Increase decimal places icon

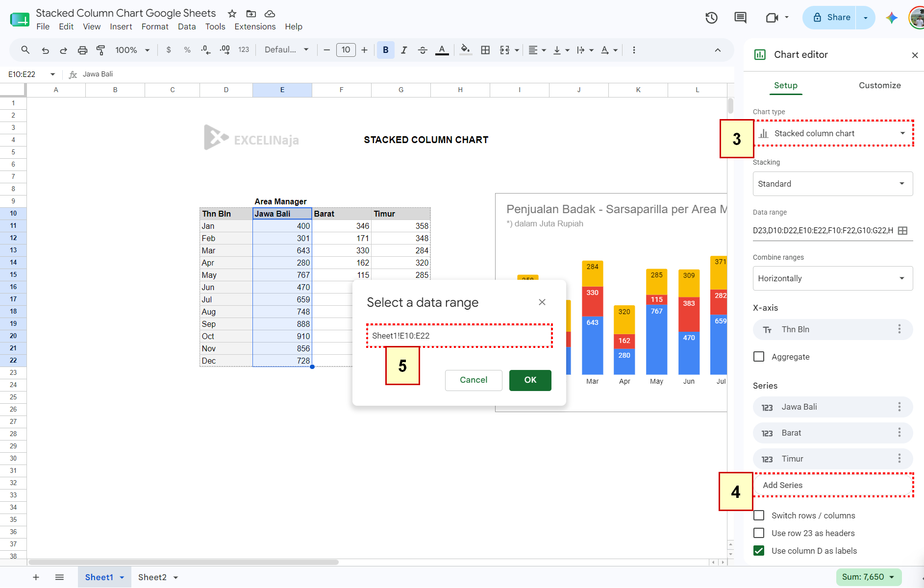pos(225,50)
